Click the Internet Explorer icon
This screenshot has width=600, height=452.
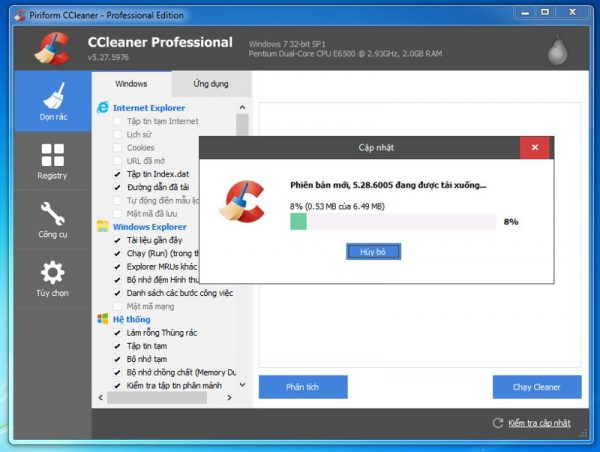click(x=103, y=108)
